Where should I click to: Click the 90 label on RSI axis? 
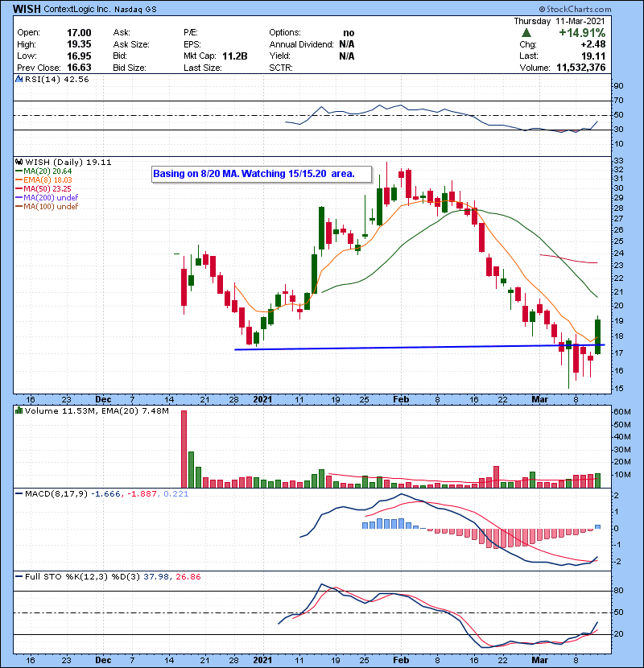pyautogui.click(x=618, y=86)
